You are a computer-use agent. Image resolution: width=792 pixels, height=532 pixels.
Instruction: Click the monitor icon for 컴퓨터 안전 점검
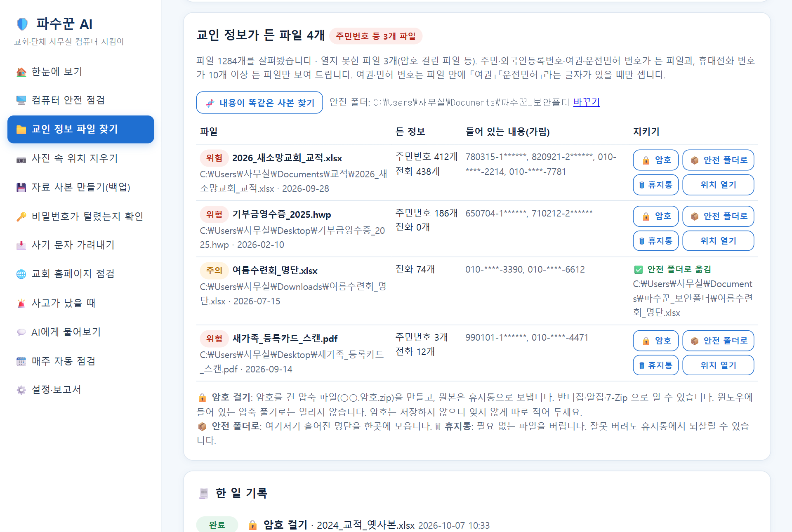click(x=21, y=100)
